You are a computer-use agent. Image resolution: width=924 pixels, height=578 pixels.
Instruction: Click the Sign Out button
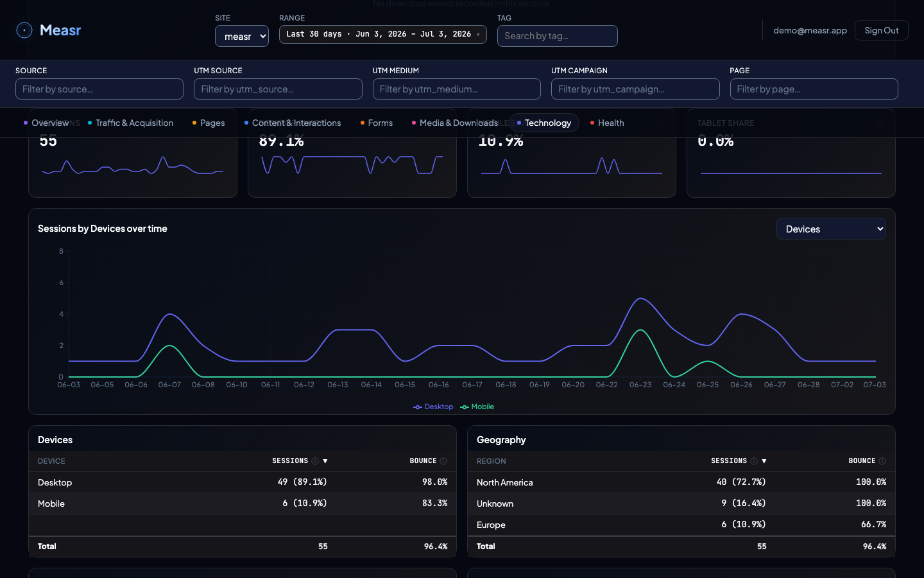(882, 30)
